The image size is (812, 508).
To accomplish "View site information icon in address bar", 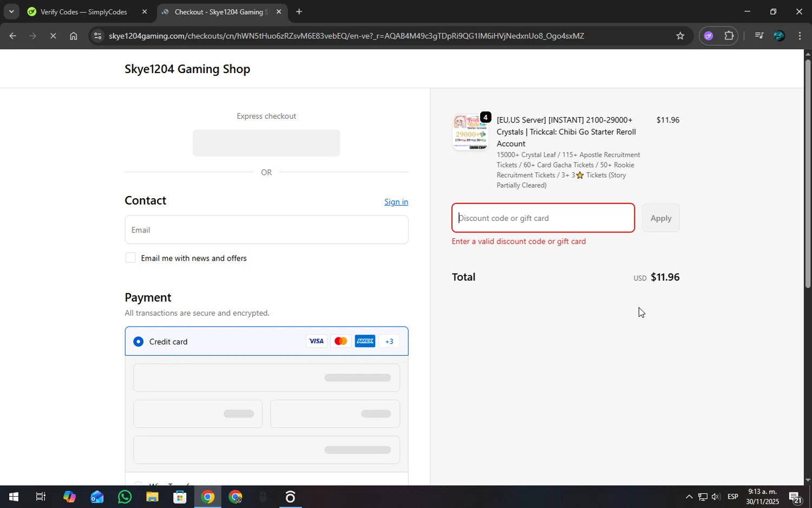I will [x=97, y=36].
